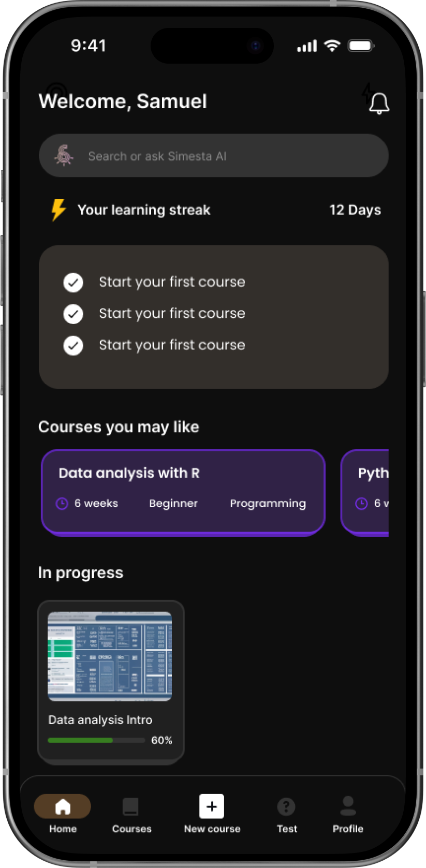This screenshot has height=868, width=426.
Task: Open the Data analysis with R course card
Action: 183,473
